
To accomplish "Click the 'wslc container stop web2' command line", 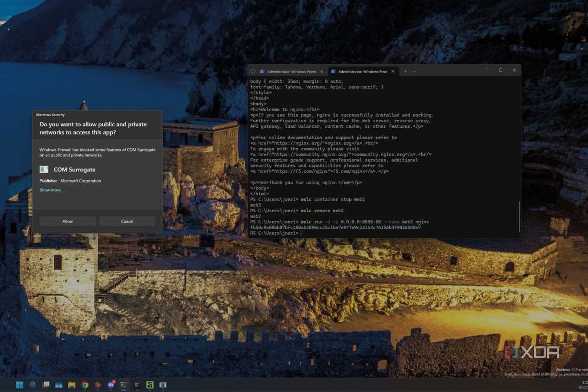I will (307, 199).
